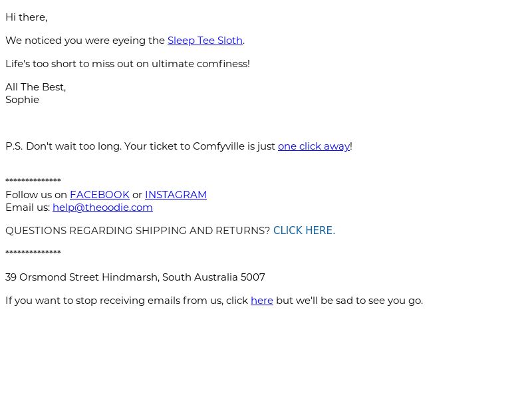Click the 'Life's too short' sentence
This screenshot has width=532, height=399.
[x=128, y=64]
